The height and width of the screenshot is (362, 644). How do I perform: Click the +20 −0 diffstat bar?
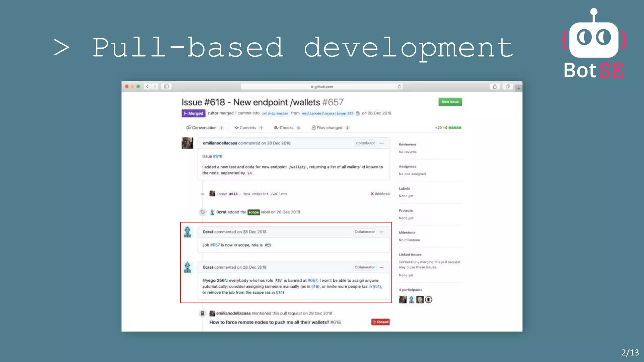(x=448, y=128)
